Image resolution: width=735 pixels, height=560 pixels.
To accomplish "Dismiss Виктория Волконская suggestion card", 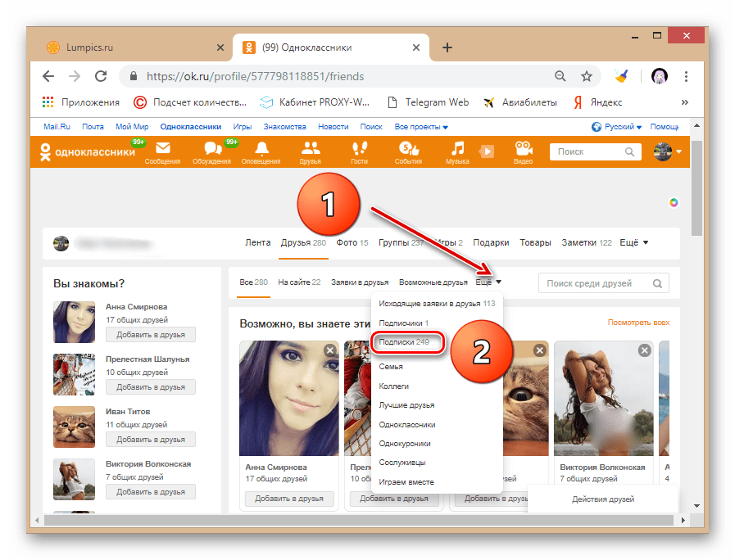I will click(x=645, y=350).
